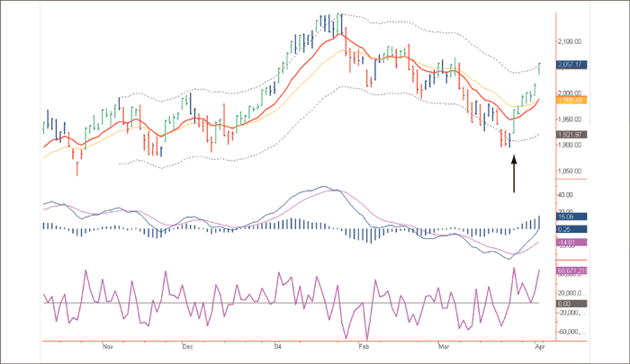Image resolution: width=630 pixels, height=364 pixels.
Task: Click the orange 1,988.49 moving average label
Action: pyautogui.click(x=571, y=101)
